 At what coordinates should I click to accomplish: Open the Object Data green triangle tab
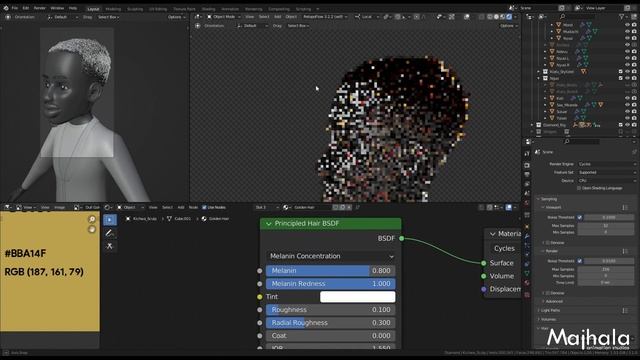pyautogui.click(x=527, y=273)
